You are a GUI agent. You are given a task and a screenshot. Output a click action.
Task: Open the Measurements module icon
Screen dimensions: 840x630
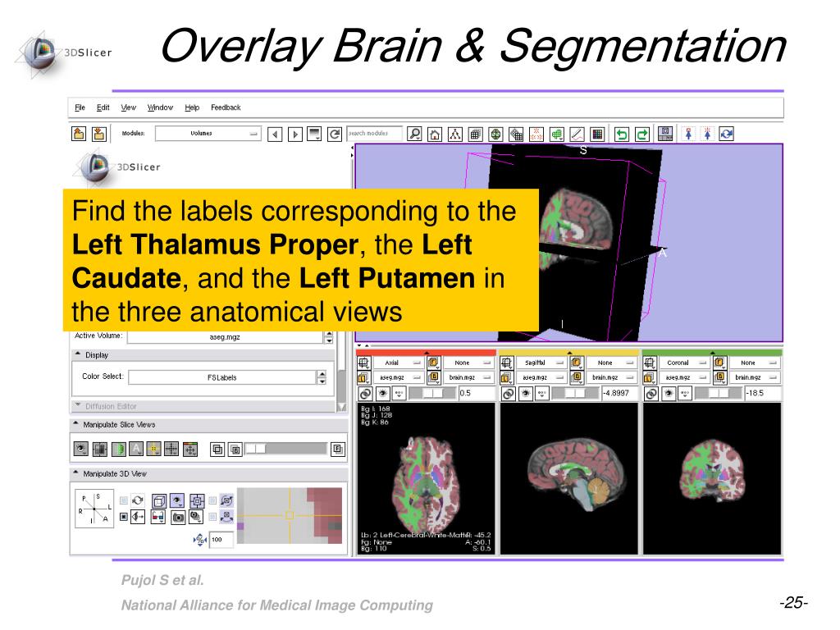coord(577,134)
